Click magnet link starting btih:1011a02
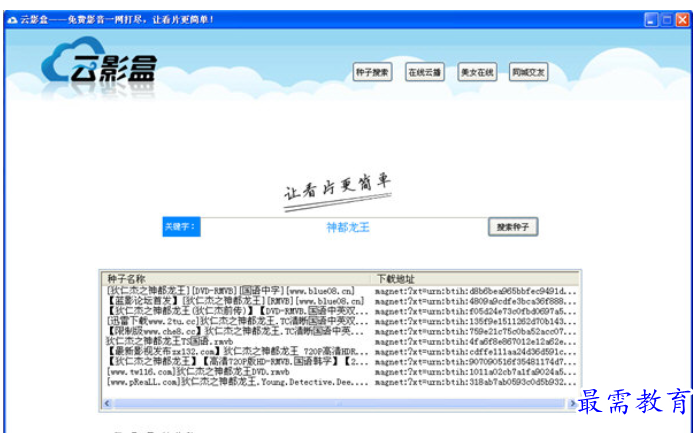 pos(476,372)
